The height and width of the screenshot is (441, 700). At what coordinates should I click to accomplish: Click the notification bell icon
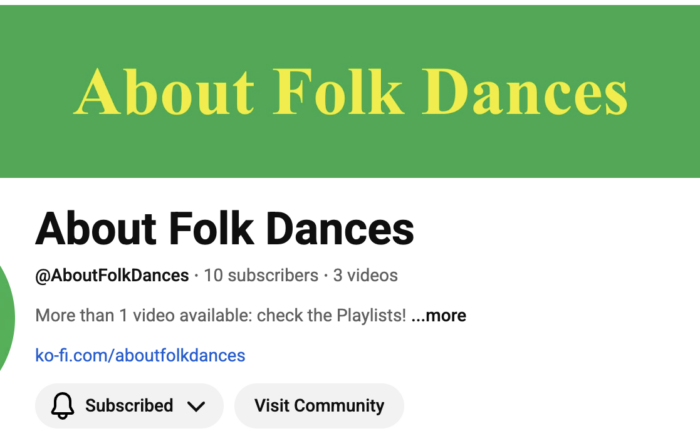tap(63, 406)
